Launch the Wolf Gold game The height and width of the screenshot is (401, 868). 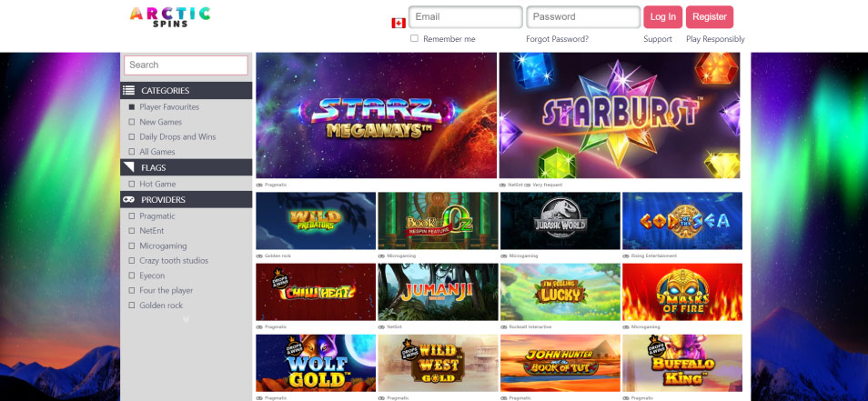point(316,363)
